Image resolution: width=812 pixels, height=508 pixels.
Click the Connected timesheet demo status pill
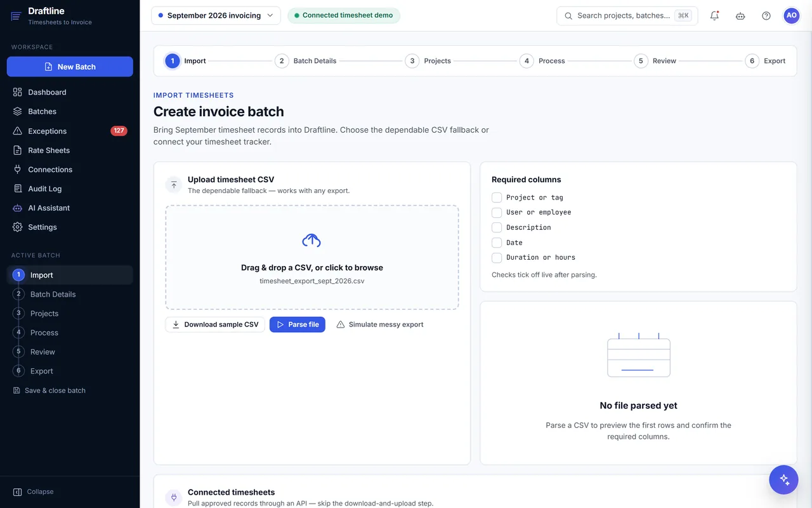pos(344,15)
